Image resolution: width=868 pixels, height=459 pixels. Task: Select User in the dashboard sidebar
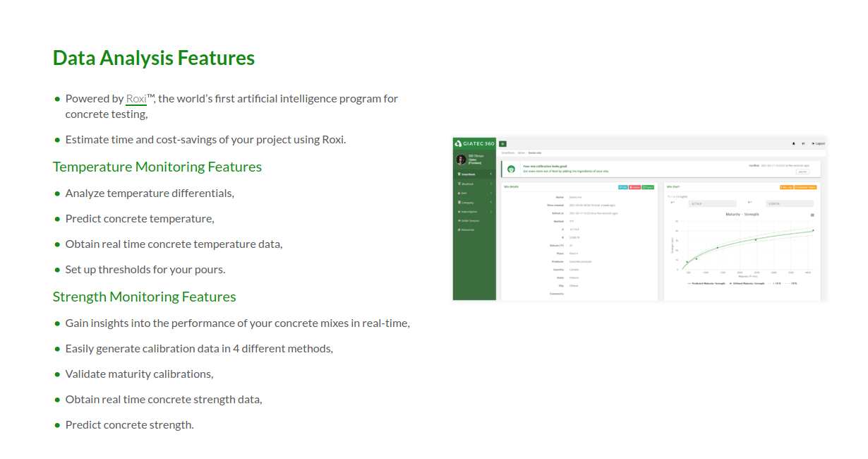[x=474, y=193]
